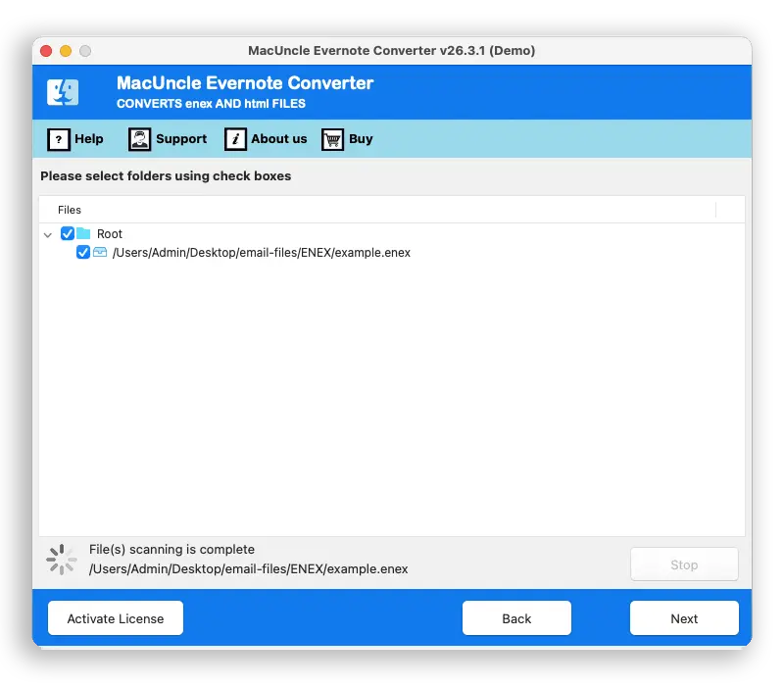Click the Buy shopping cart icon
Screen dimensions: 784x686
(x=332, y=139)
